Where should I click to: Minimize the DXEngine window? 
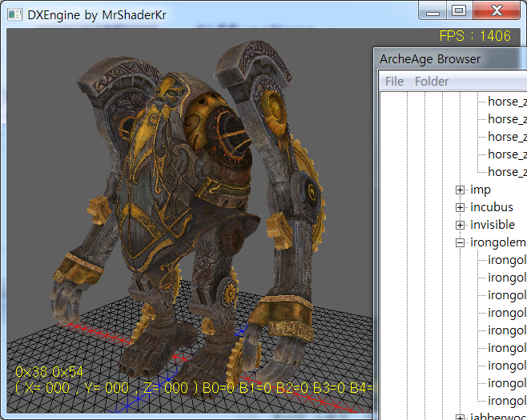coord(432,10)
